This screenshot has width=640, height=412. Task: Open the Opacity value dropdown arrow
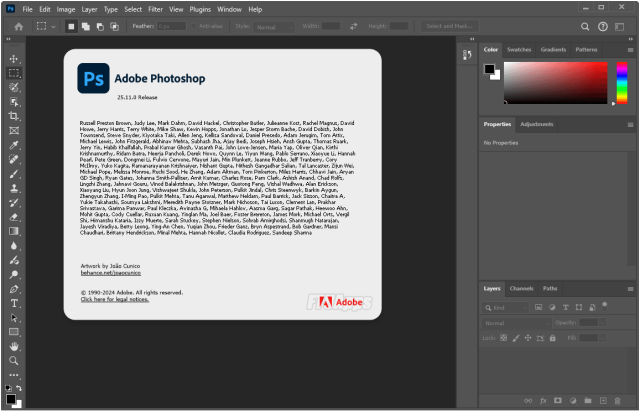(602, 323)
